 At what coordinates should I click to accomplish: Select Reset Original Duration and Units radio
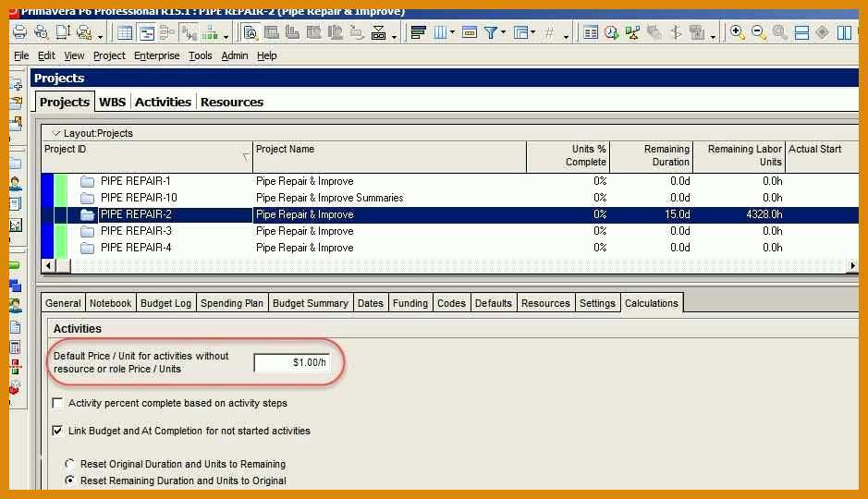click(69, 464)
